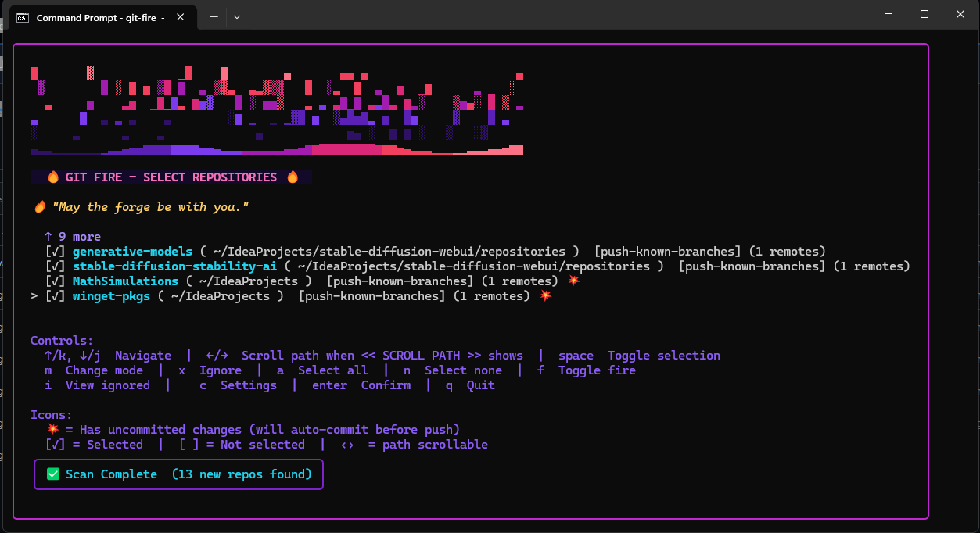980x533 pixels.
Task: Click the scrollable path <> icon in legend
Action: click(x=347, y=444)
